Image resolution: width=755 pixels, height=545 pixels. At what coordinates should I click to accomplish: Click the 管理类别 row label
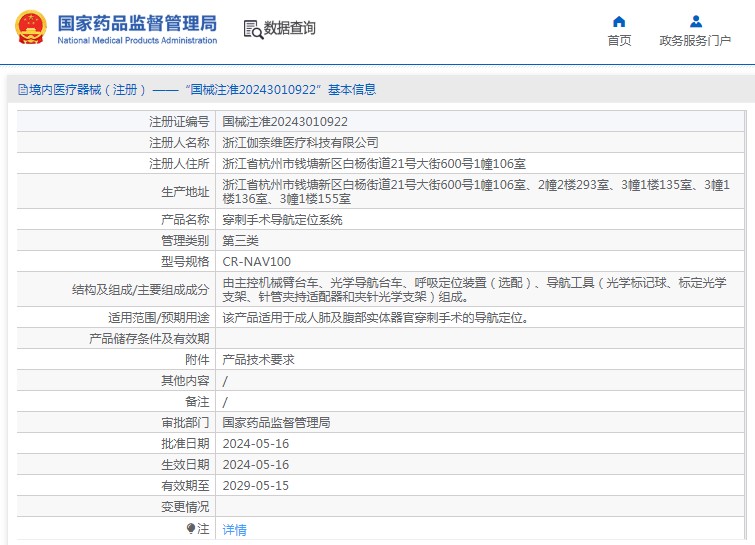click(185, 241)
